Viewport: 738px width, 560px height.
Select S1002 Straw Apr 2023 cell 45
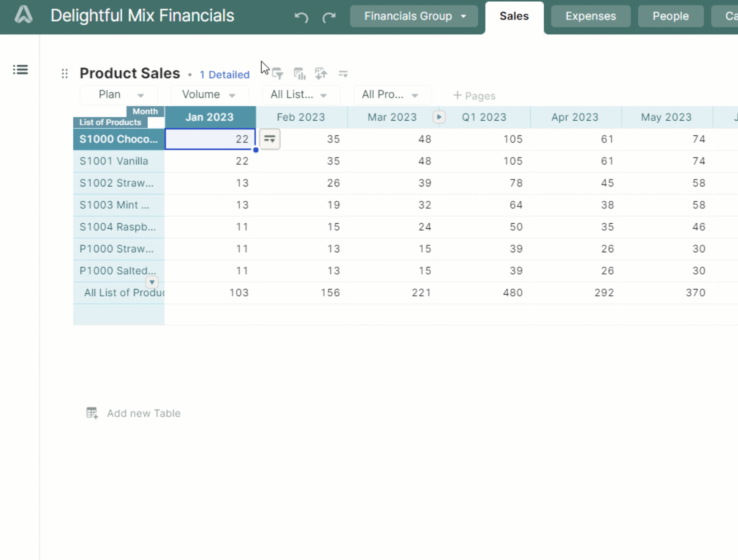pyautogui.click(x=575, y=183)
